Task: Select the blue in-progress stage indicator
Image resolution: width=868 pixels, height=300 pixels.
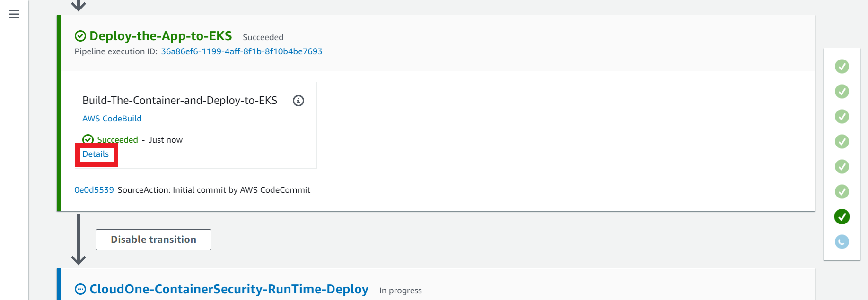Action: (x=842, y=242)
